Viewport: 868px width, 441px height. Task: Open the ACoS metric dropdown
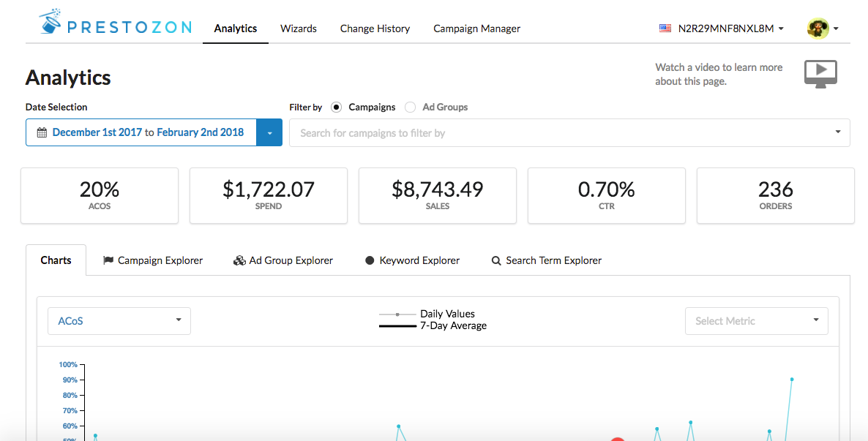pos(119,320)
